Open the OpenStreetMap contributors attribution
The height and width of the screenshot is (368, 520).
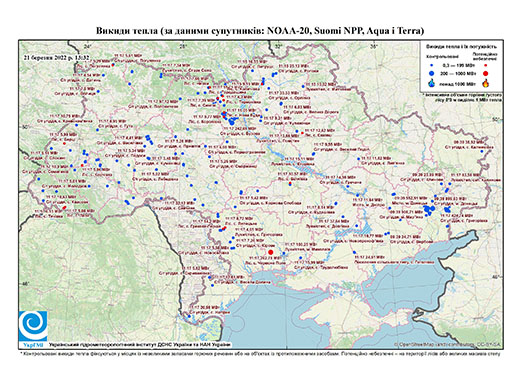pos(448,344)
